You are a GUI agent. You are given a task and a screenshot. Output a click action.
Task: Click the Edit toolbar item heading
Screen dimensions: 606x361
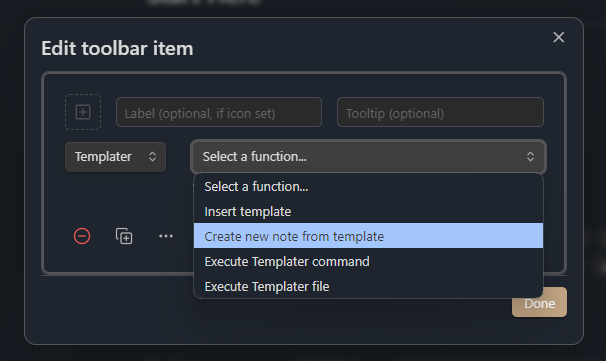(x=117, y=49)
